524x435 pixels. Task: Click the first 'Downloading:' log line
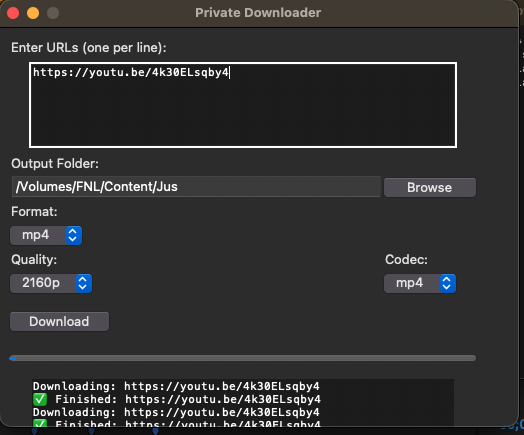(x=176, y=386)
